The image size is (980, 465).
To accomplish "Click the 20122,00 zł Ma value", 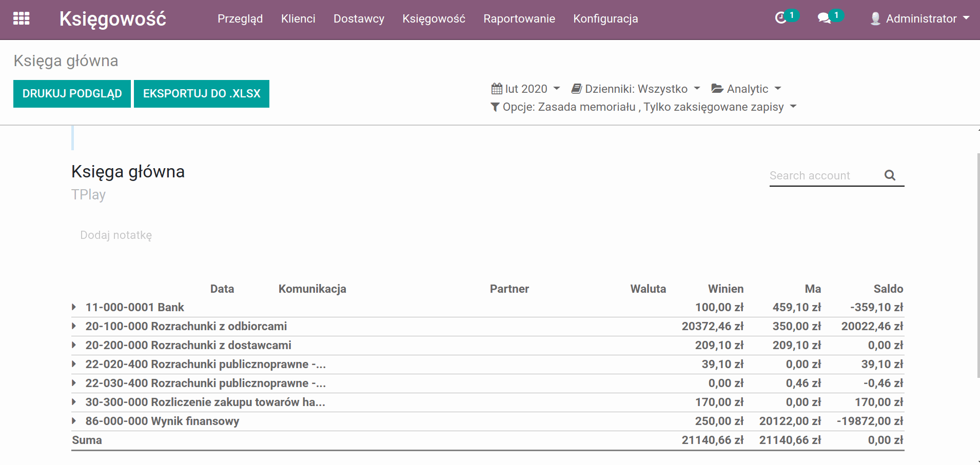I will click(790, 421).
